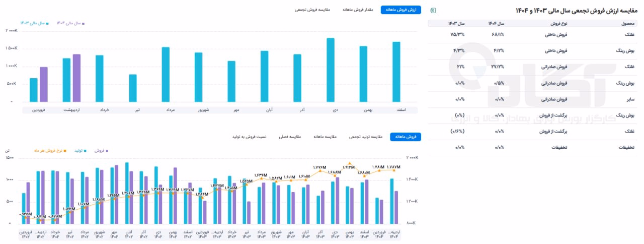644x244 pixels.
Task: Switch to the مقدار فروش ماهانه tab
Action: pyautogui.click(x=358, y=10)
